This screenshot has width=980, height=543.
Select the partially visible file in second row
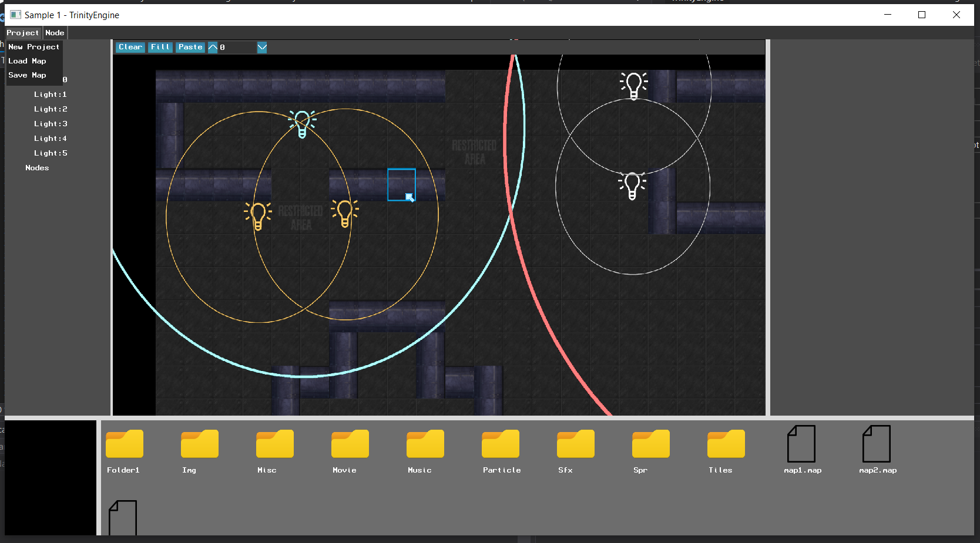coord(123,517)
